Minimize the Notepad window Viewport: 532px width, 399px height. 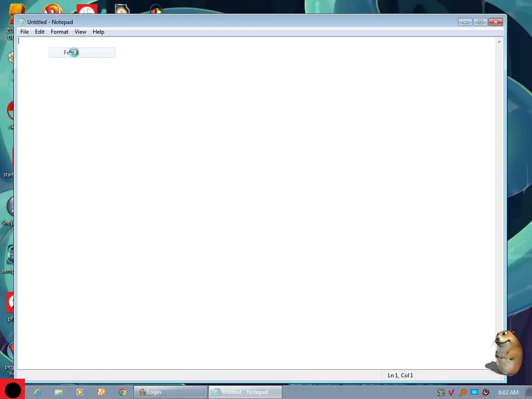pos(465,22)
